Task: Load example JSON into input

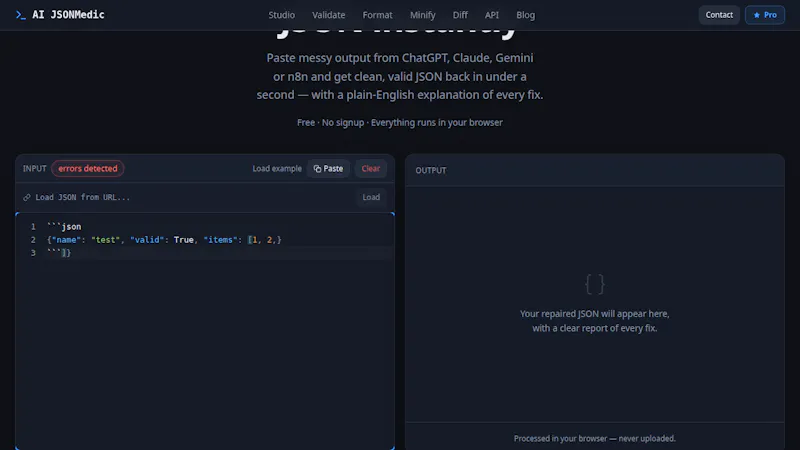Action: [277, 168]
